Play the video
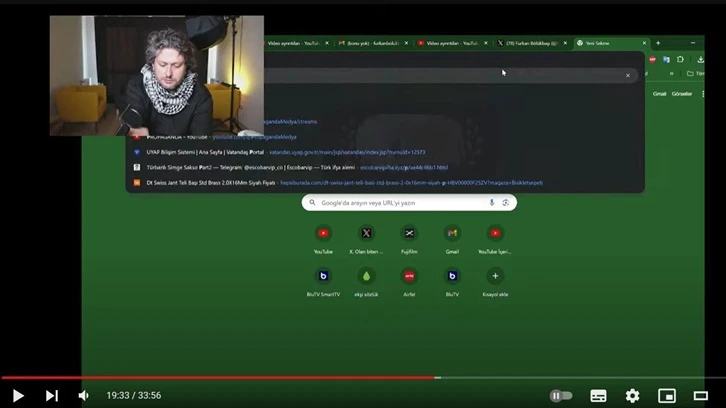 18,395
